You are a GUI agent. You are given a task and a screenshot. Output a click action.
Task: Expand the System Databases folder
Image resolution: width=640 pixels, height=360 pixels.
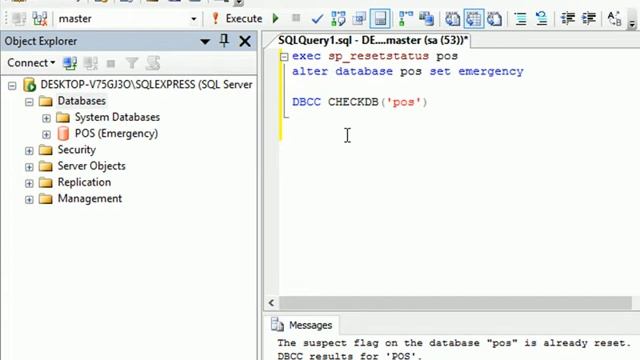(x=46, y=118)
